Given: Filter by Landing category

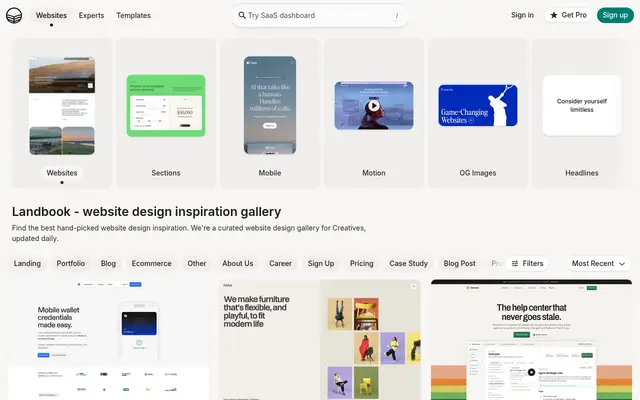Looking at the screenshot, I should [27, 264].
